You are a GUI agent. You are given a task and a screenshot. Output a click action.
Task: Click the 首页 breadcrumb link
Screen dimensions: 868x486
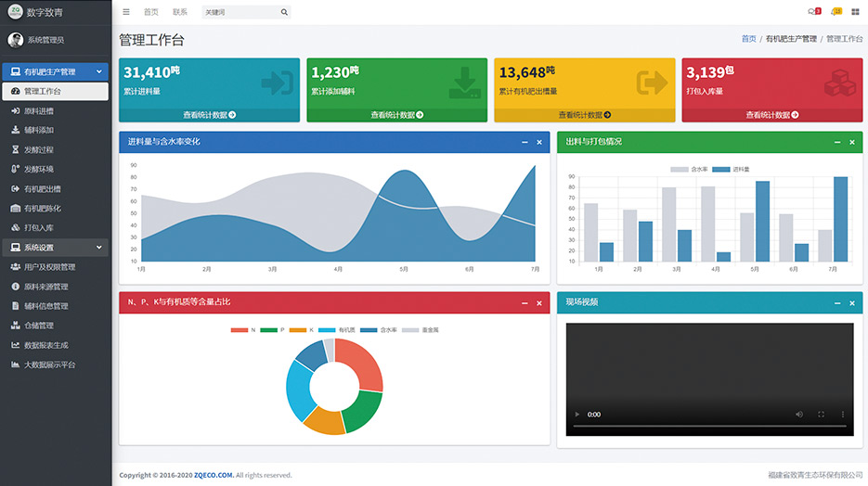(x=748, y=39)
